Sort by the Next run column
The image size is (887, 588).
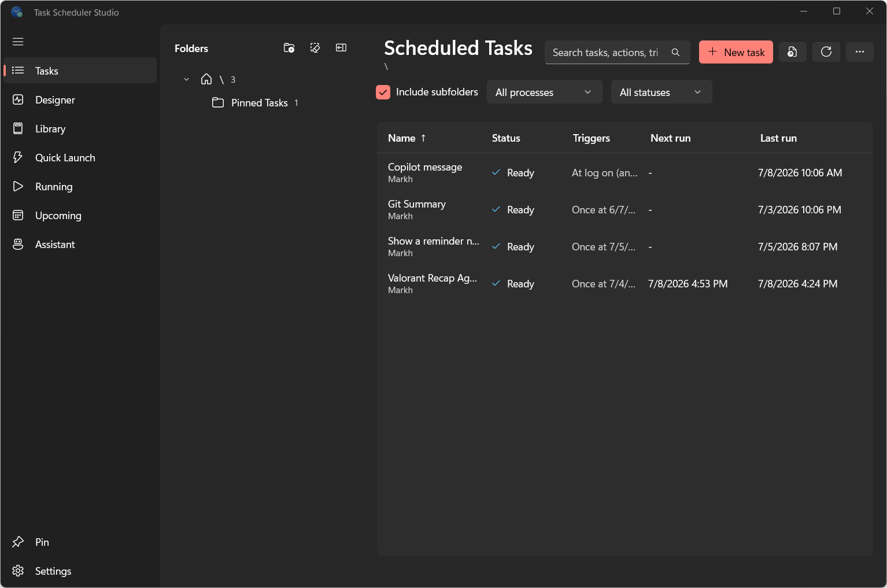[x=670, y=138]
